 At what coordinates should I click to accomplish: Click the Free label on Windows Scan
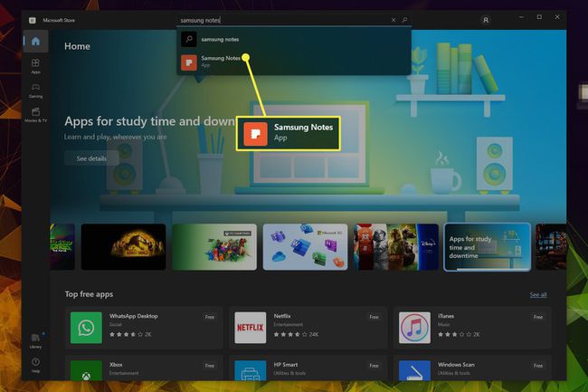pyautogui.click(x=538, y=366)
